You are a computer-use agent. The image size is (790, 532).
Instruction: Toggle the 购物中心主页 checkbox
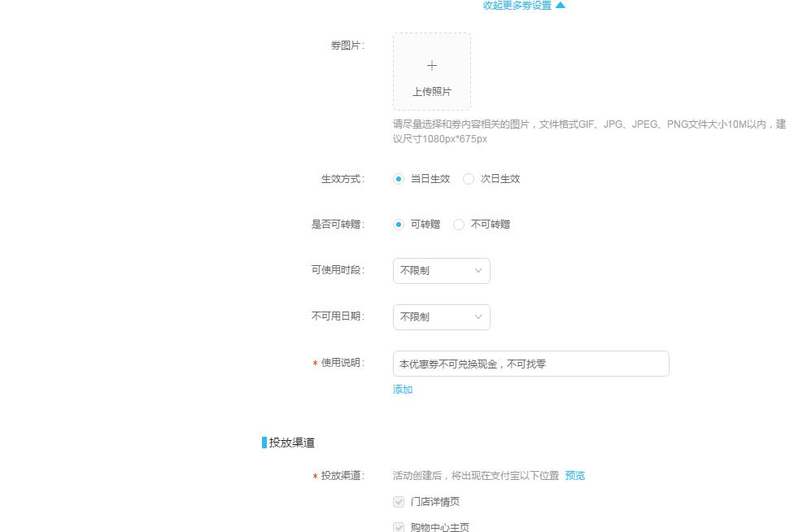[x=399, y=527]
